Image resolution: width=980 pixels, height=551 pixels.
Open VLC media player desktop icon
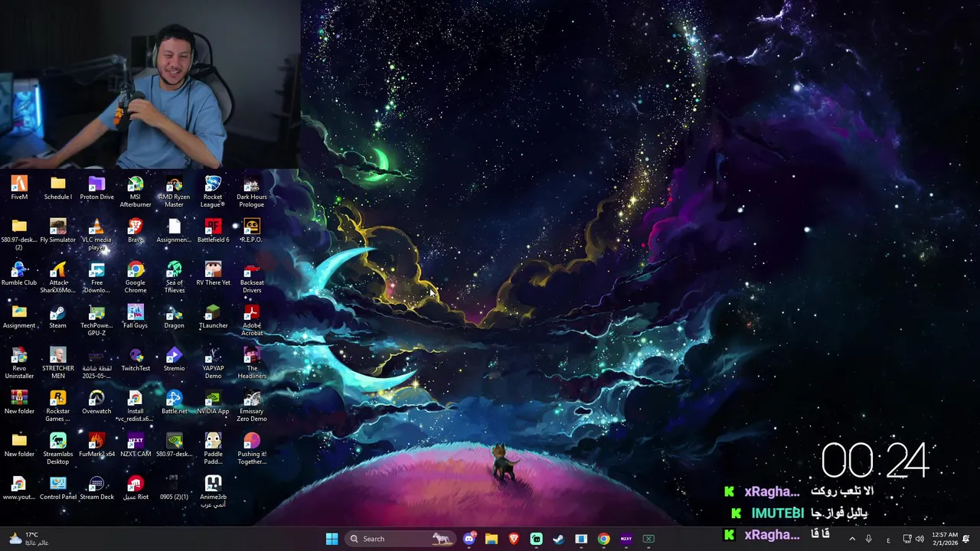pos(96,234)
